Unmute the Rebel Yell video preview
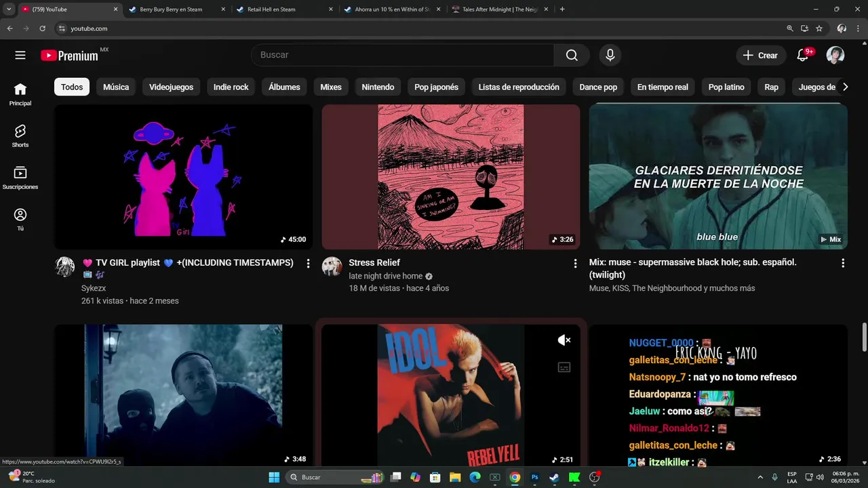868x488 pixels. click(564, 340)
